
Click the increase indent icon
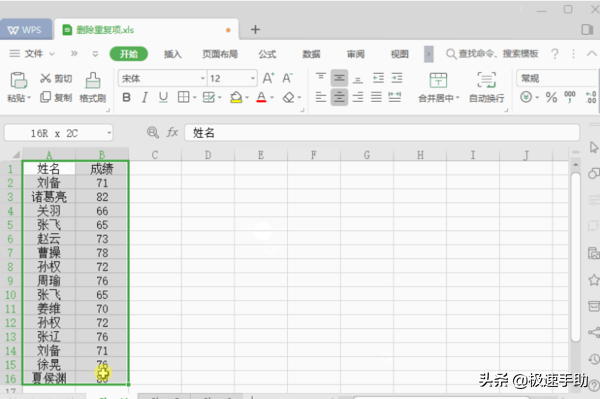pyautogui.click(x=396, y=78)
